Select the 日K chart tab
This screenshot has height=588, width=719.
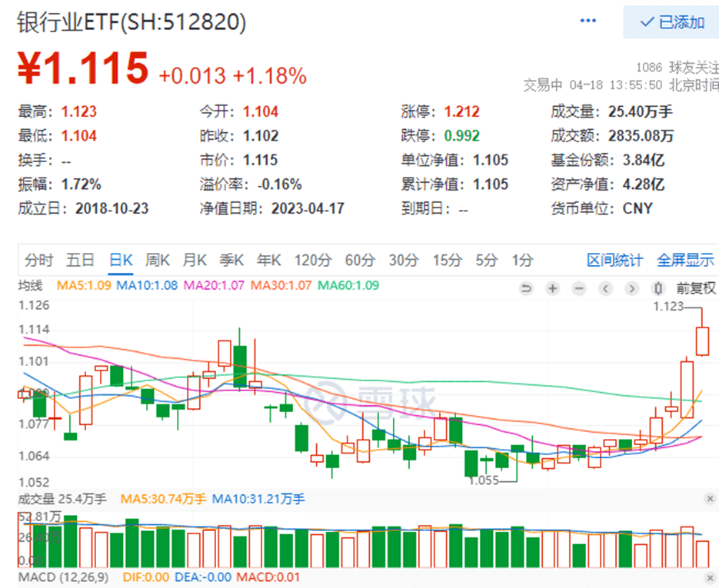[x=121, y=261]
